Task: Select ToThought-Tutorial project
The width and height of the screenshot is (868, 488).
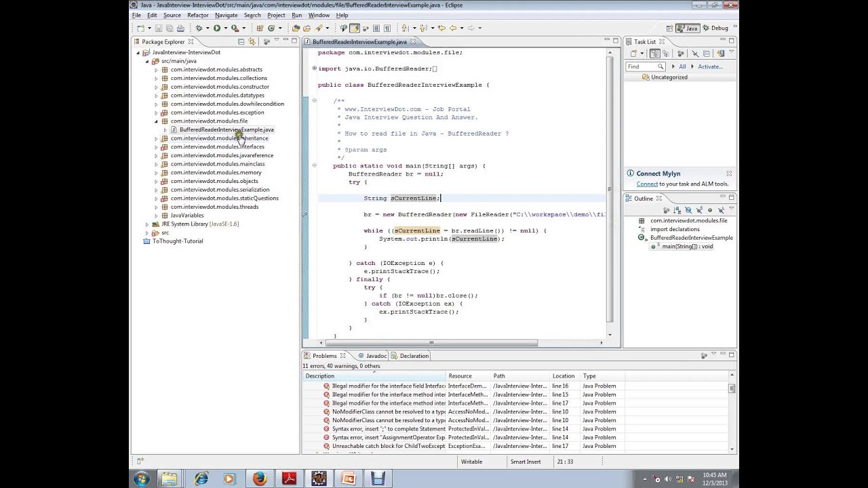Action: coord(178,241)
